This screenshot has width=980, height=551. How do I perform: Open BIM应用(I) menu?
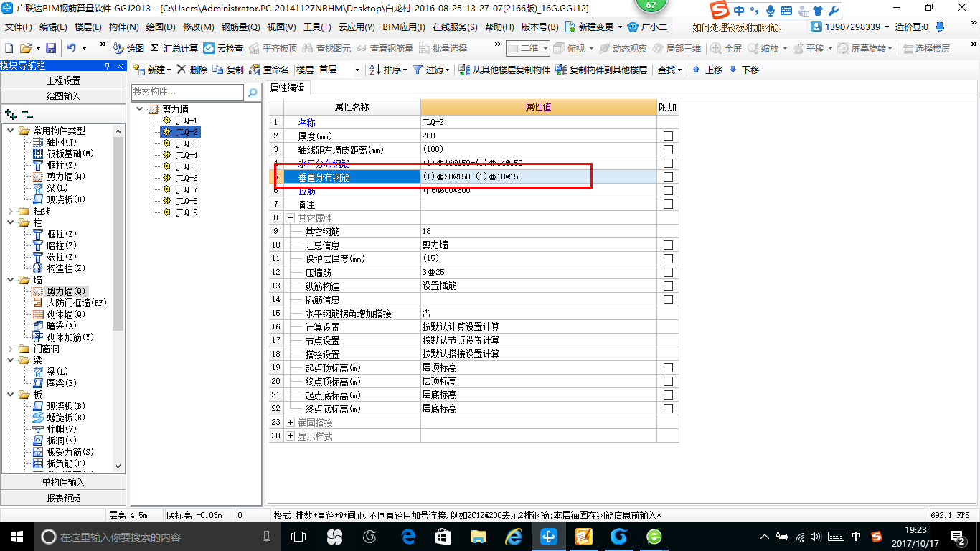(x=404, y=27)
